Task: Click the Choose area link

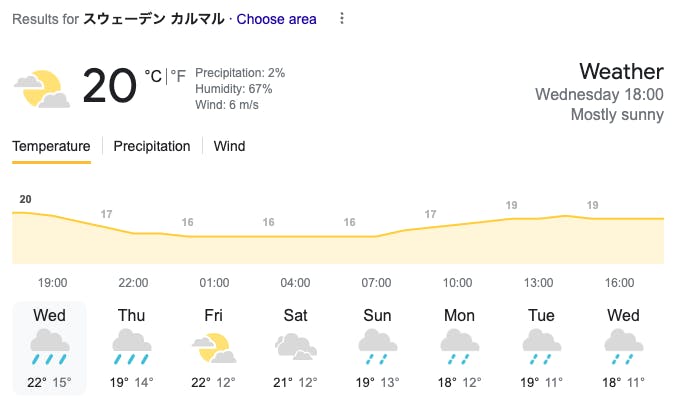Action: (276, 19)
